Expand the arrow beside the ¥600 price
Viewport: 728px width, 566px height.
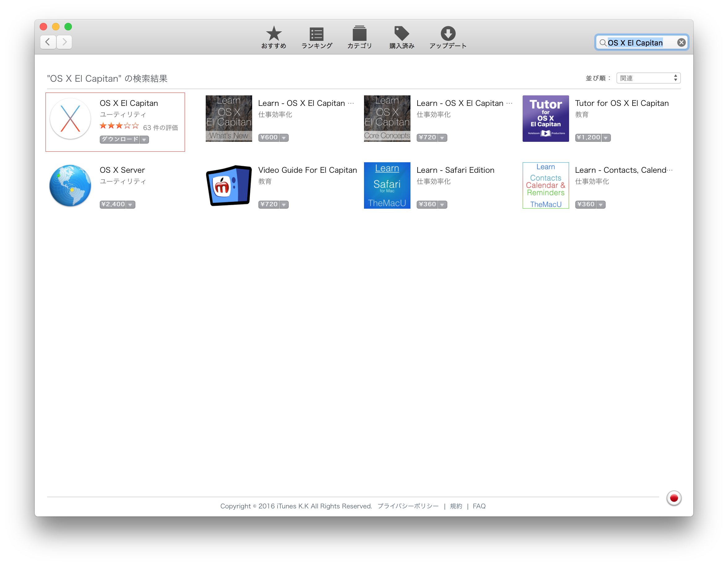tap(284, 137)
